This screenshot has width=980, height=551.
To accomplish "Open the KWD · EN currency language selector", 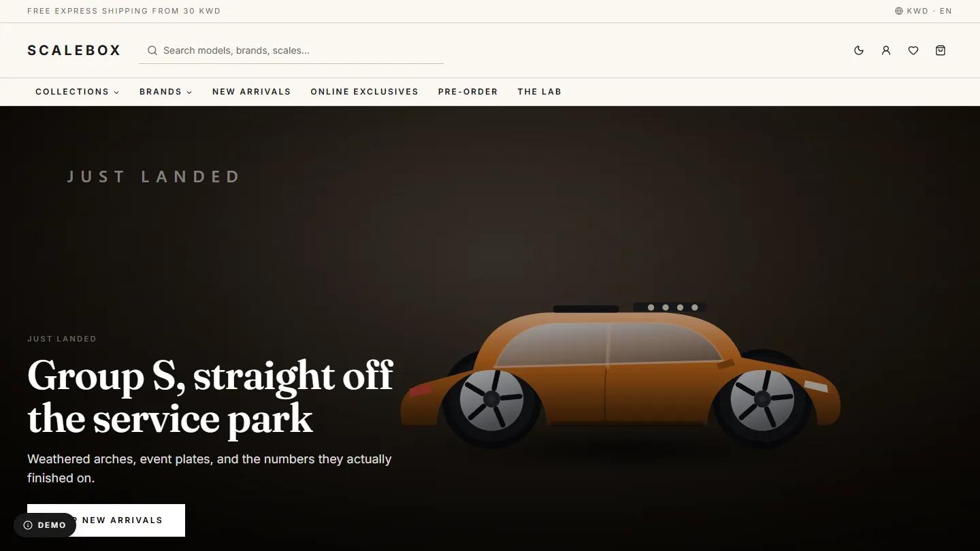I will point(924,11).
